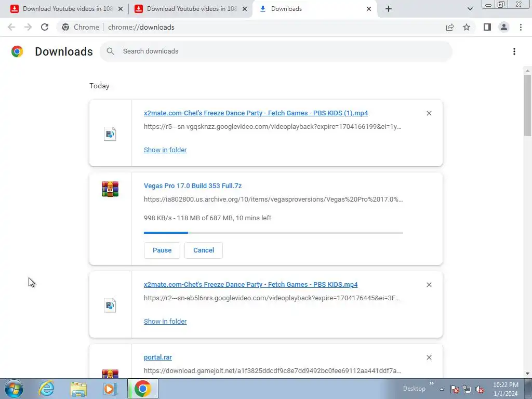The image size is (532, 399).
Task: Remove portal.rar from the downloads list
Action: coord(429,357)
